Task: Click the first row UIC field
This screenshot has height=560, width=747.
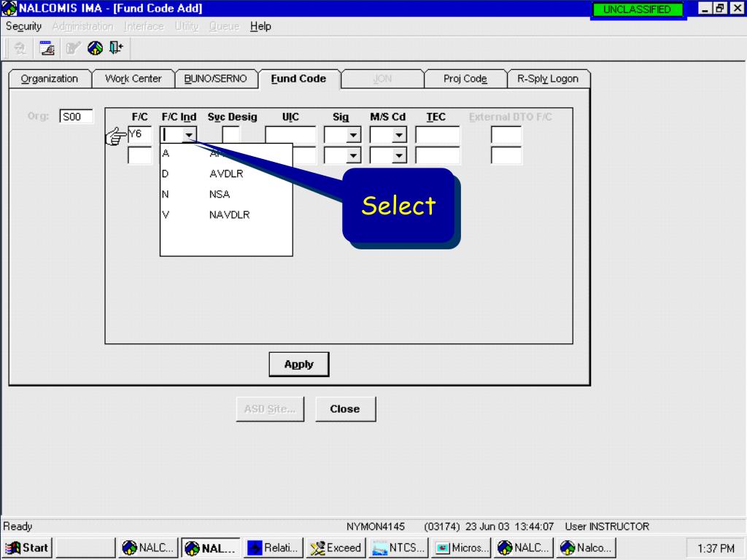Action: click(290, 135)
